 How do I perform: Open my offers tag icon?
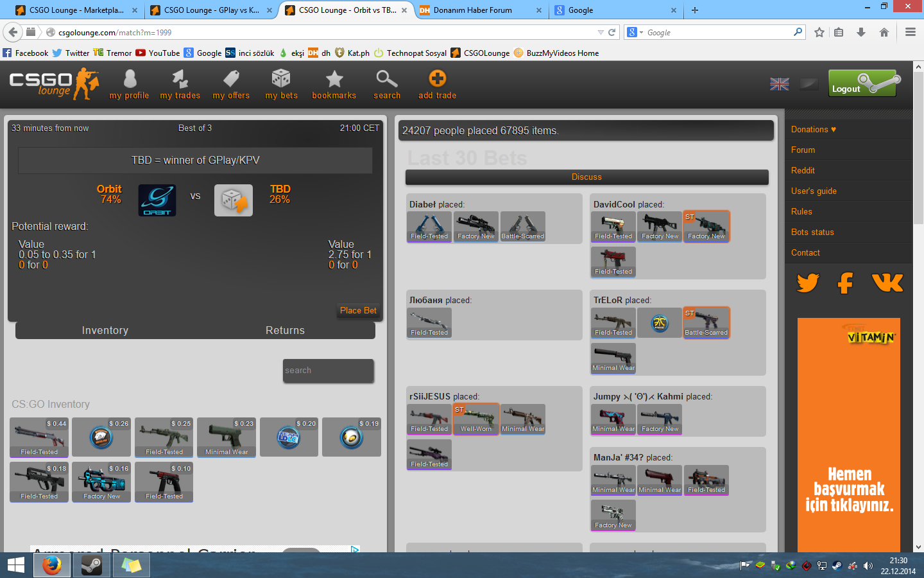point(231,78)
